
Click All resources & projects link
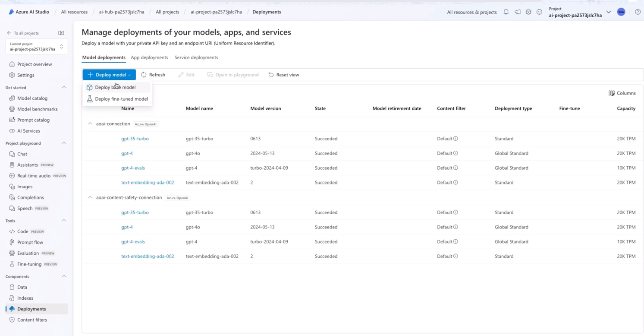coord(472,12)
